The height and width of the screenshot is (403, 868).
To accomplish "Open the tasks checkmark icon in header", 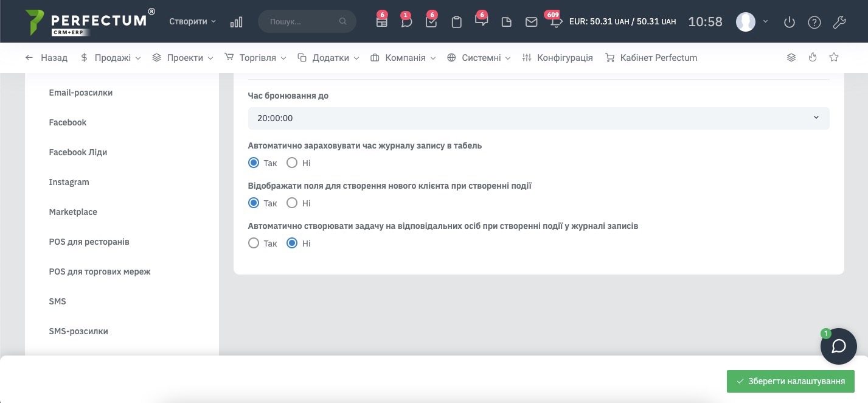I will click(431, 22).
